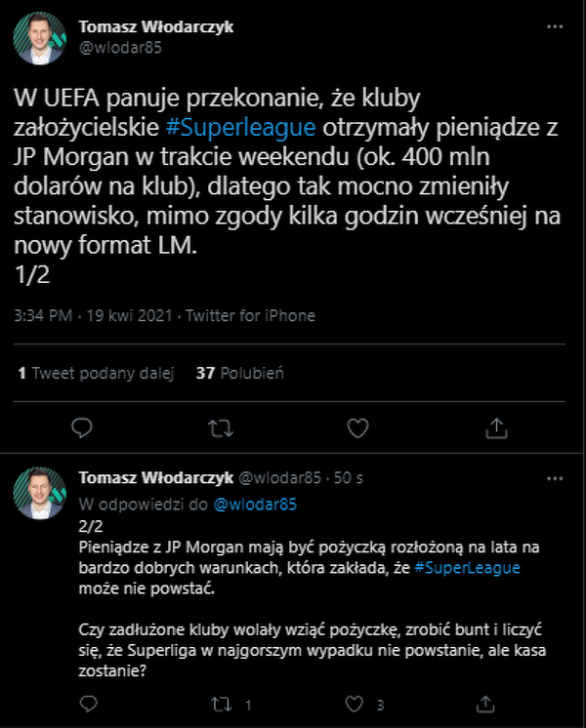Open Twitter for iPhone source link
Screen dimensions: 586x728
pos(250,316)
